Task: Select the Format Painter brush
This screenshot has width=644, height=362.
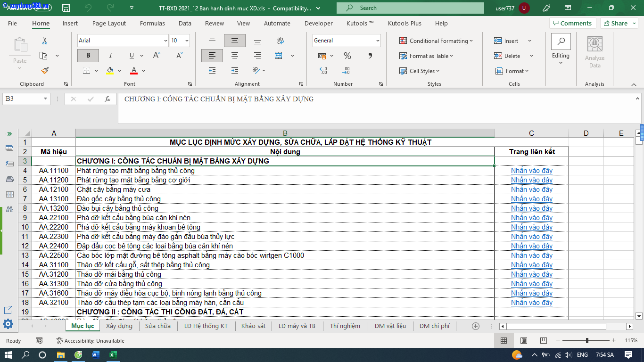Action: tap(45, 70)
